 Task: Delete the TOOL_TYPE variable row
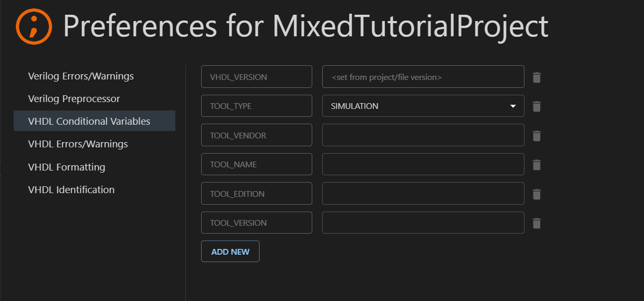[537, 106]
